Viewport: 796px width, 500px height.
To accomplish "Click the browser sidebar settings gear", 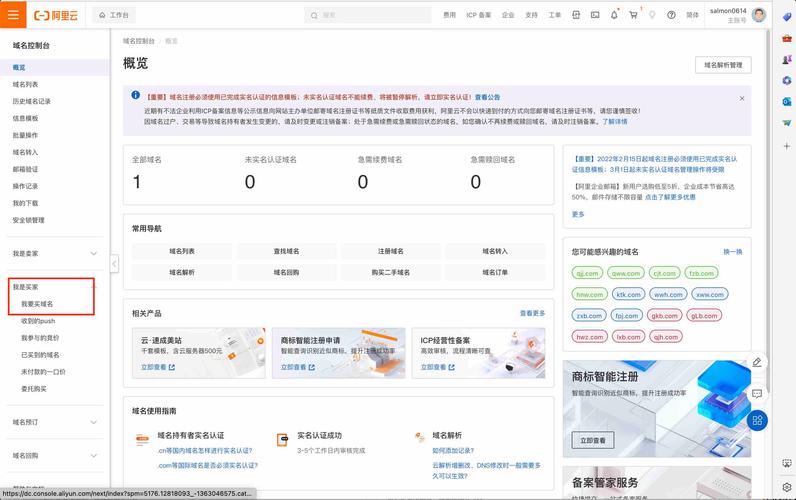I will pos(786,487).
